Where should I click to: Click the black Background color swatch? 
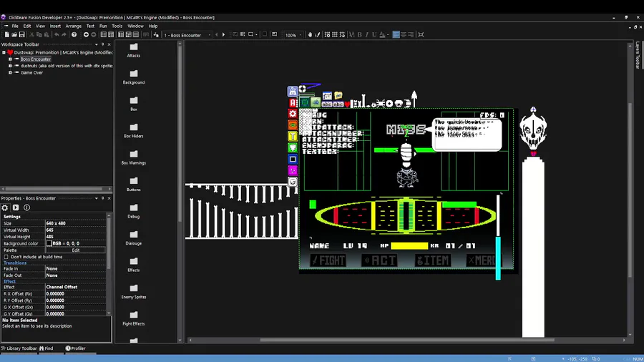click(49, 243)
